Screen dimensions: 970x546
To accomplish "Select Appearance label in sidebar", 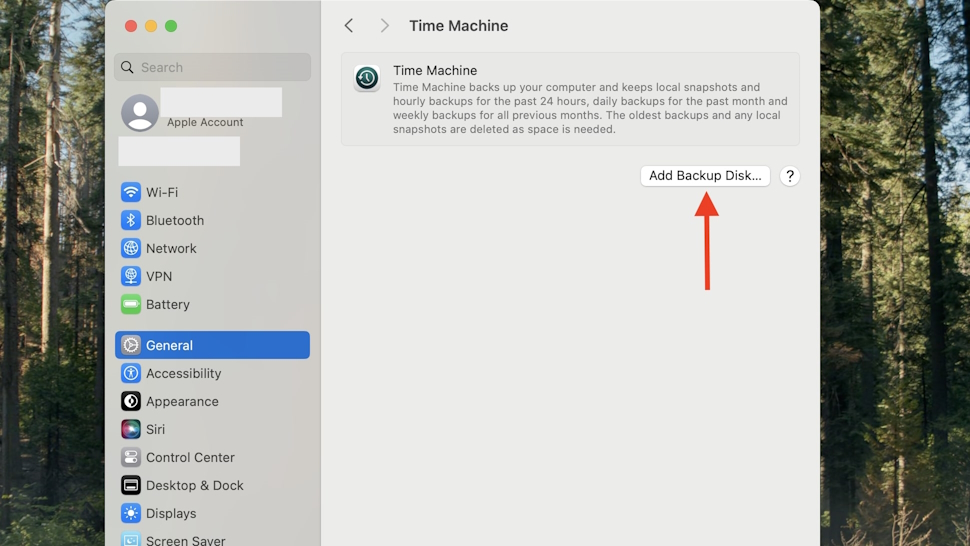I will point(182,402).
